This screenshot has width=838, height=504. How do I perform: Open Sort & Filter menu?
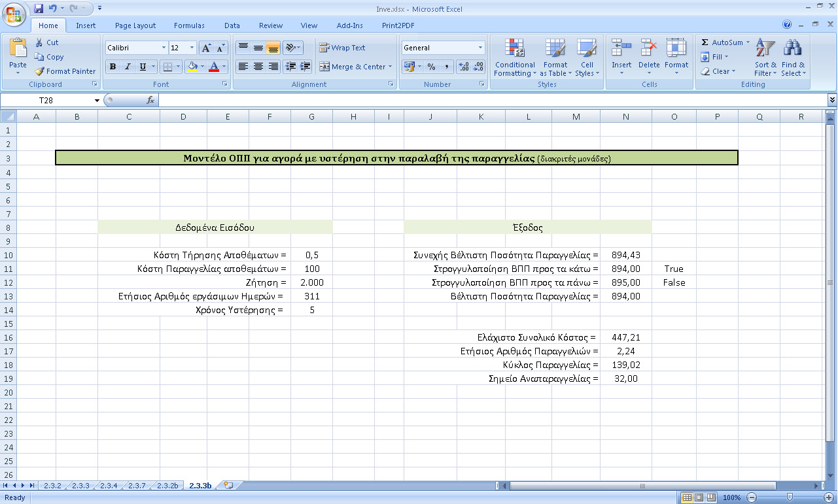click(x=765, y=58)
